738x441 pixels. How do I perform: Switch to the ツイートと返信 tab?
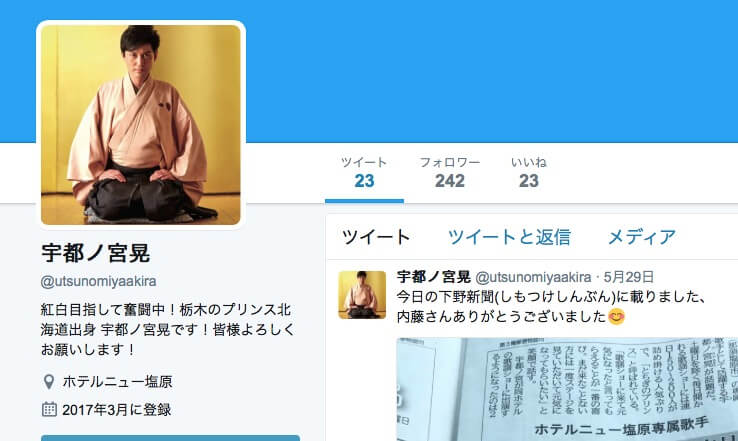[509, 237]
